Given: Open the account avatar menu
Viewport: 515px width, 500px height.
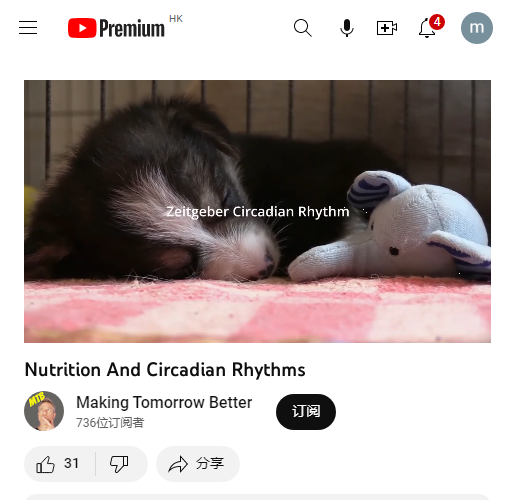Looking at the screenshot, I should [477, 28].
